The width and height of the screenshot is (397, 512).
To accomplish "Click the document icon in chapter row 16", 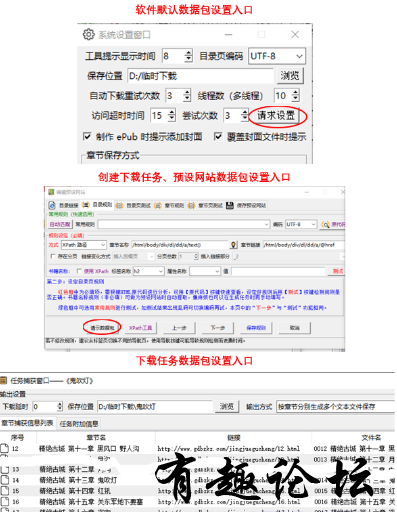I will (x=4, y=501).
